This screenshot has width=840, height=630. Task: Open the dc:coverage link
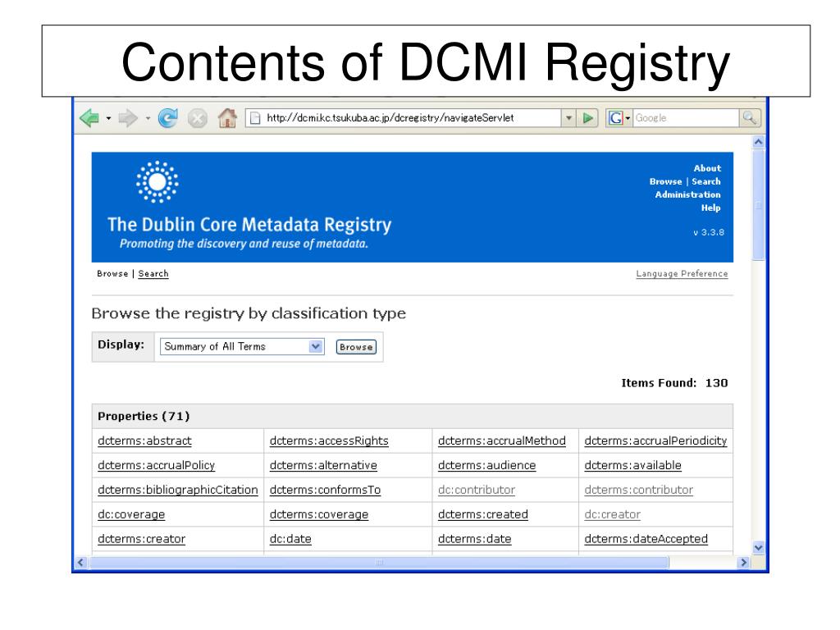[131, 515]
